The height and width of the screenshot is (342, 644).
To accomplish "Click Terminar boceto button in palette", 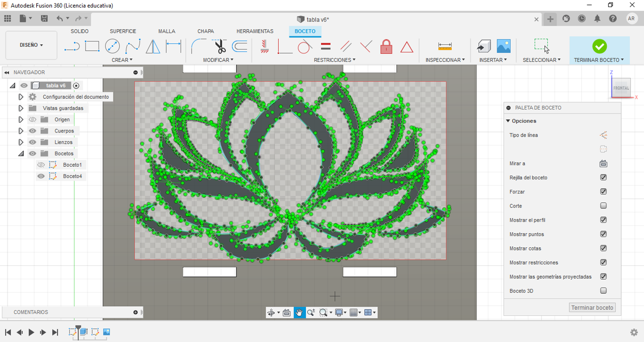I will tap(592, 308).
